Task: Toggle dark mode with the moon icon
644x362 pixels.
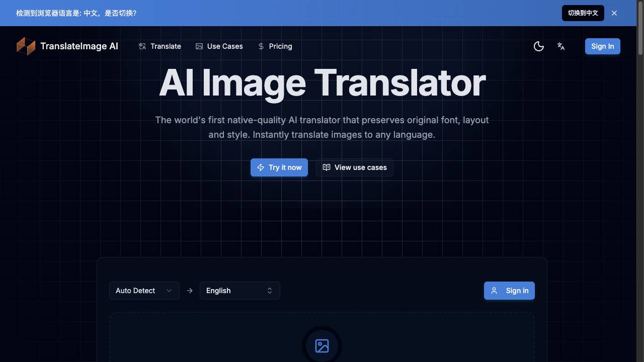Action: tap(539, 46)
